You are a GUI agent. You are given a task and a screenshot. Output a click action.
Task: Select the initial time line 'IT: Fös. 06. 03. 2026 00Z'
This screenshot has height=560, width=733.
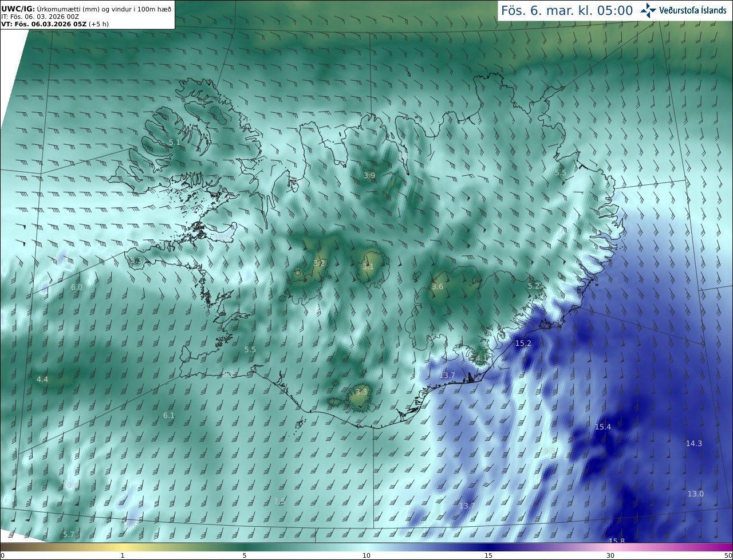click(40, 17)
